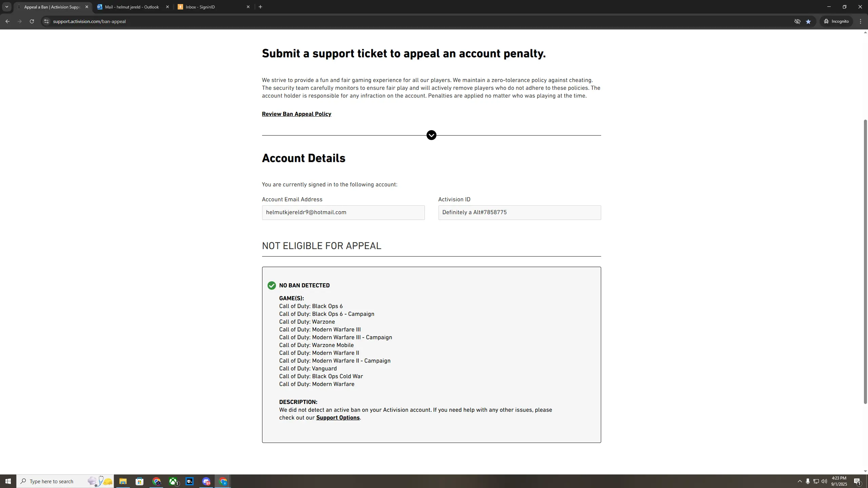Open the Review Ban Appeal Policy link
868x488 pixels.
tap(296, 114)
